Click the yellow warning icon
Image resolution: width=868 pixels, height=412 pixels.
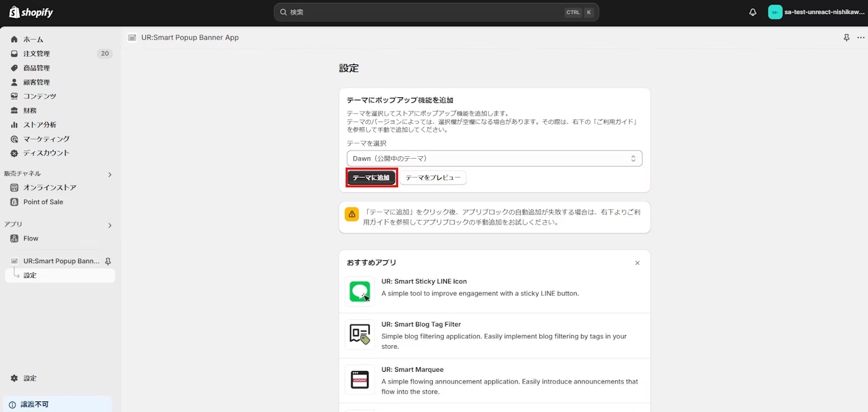click(x=352, y=214)
